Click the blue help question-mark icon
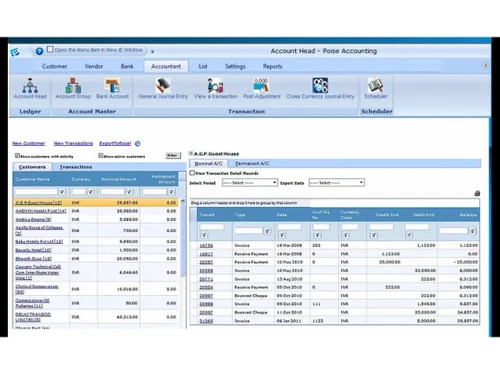The width and height of the screenshot is (500, 375). point(39,51)
